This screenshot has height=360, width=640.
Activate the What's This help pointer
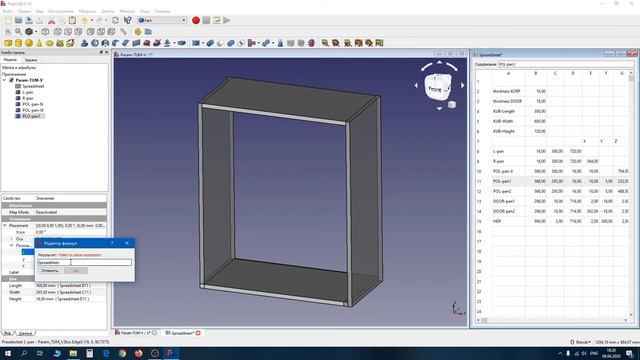point(127,20)
